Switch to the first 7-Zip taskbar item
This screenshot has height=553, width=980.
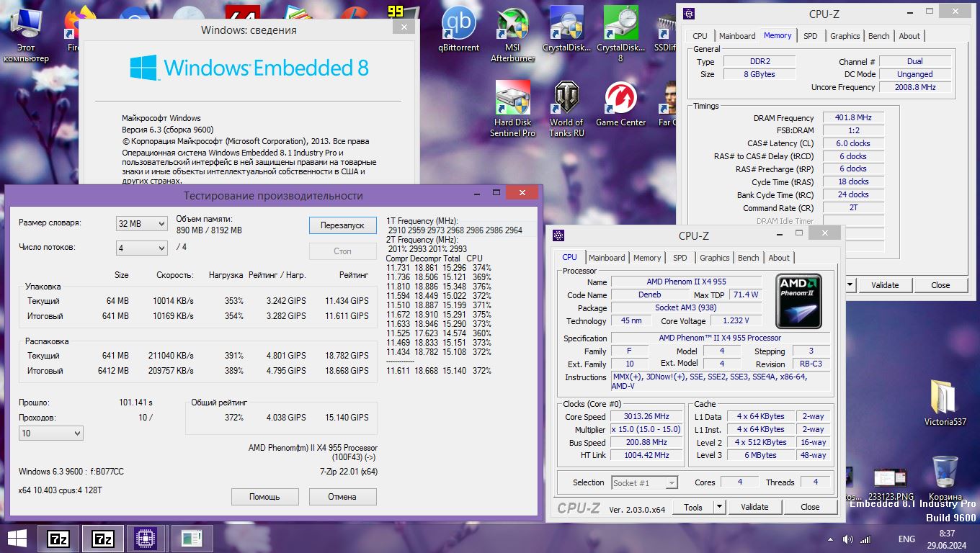tap(58, 538)
